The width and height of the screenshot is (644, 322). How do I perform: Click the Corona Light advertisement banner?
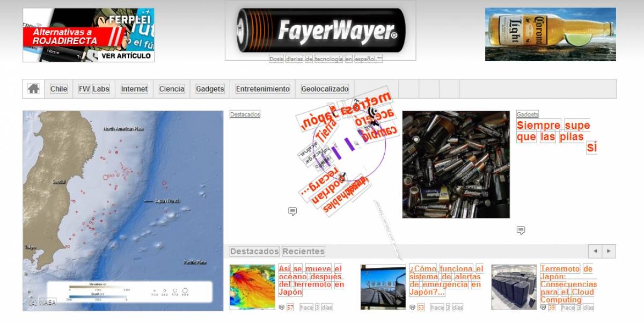coord(551,34)
